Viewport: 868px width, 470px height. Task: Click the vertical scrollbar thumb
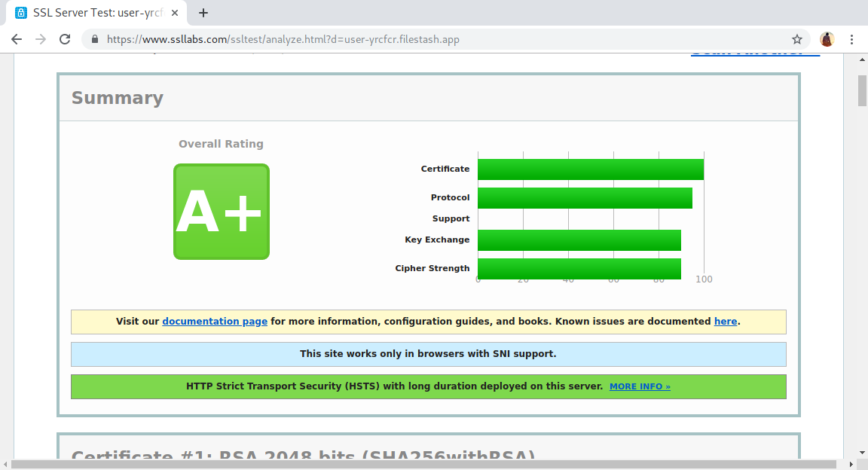click(x=862, y=90)
